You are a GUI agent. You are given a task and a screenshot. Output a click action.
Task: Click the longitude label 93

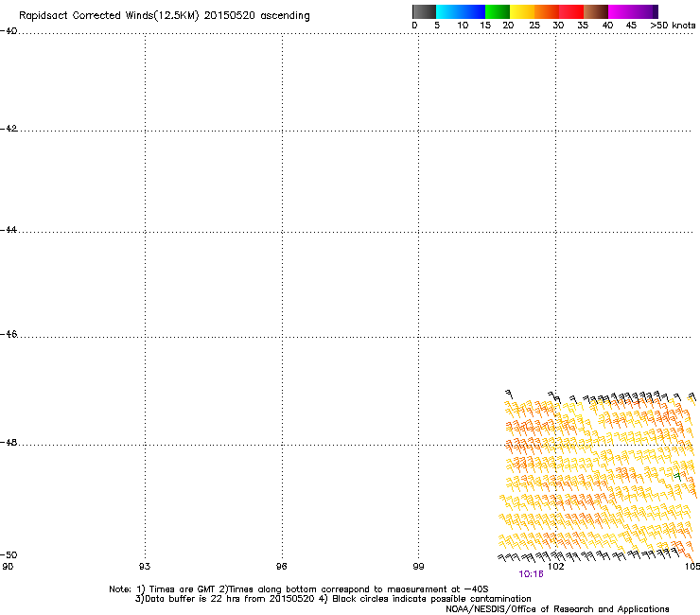coord(145,567)
